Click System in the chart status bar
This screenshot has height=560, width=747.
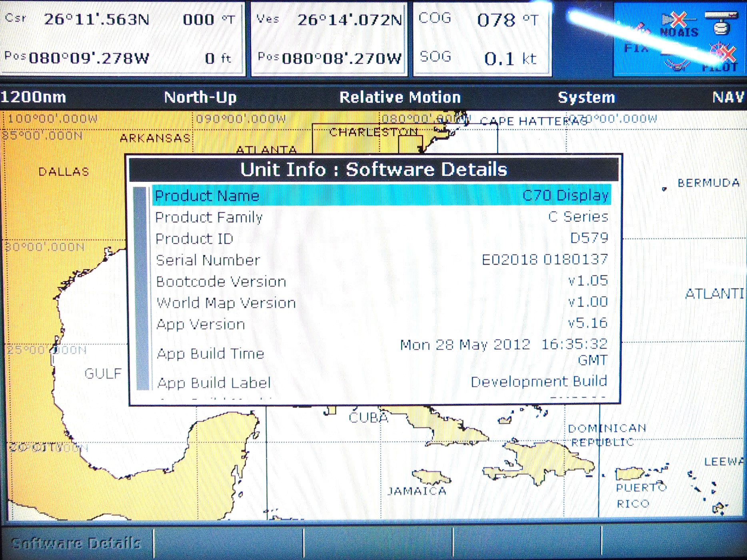(586, 97)
